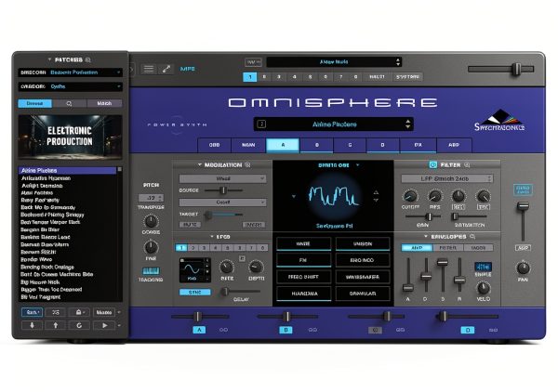Click the WAVESHAPER button
Image resolution: width=558 pixels, height=392 pixels.
click(x=363, y=277)
